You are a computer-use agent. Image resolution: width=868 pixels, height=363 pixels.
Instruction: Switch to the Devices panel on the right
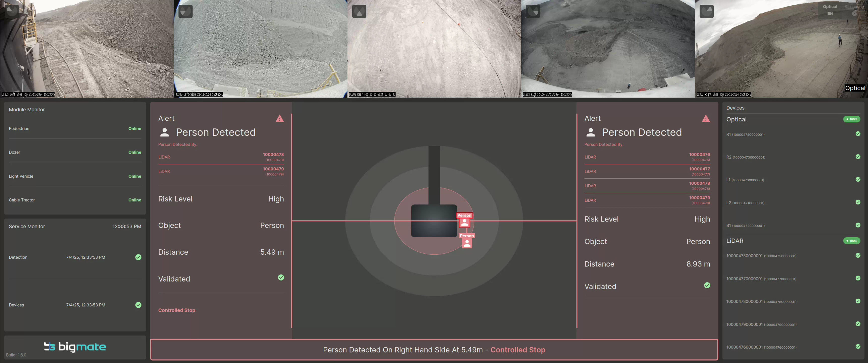click(735, 108)
